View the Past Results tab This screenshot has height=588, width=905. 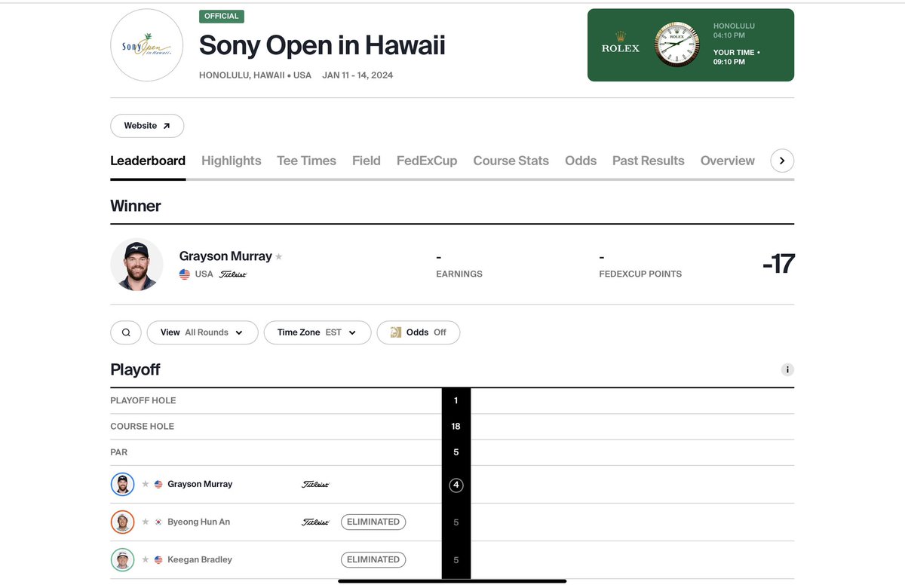pyautogui.click(x=649, y=161)
